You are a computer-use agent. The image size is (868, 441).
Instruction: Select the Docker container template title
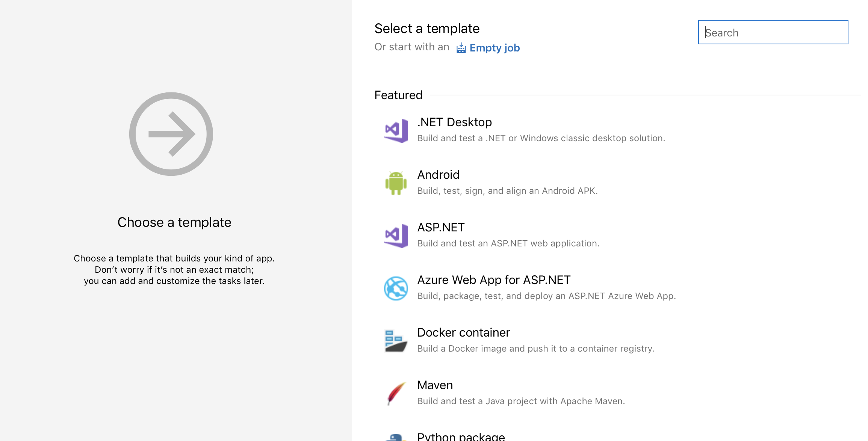click(463, 332)
